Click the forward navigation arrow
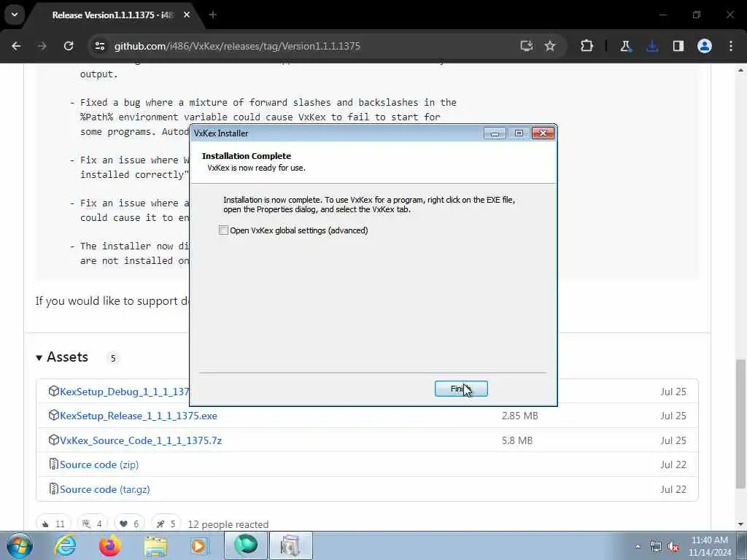The width and height of the screenshot is (747, 560). point(42,46)
